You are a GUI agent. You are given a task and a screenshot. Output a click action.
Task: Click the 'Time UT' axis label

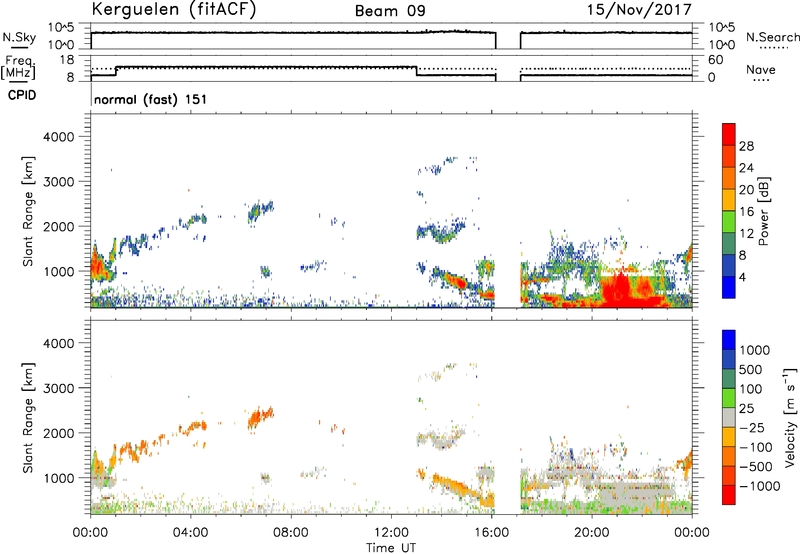click(391, 547)
